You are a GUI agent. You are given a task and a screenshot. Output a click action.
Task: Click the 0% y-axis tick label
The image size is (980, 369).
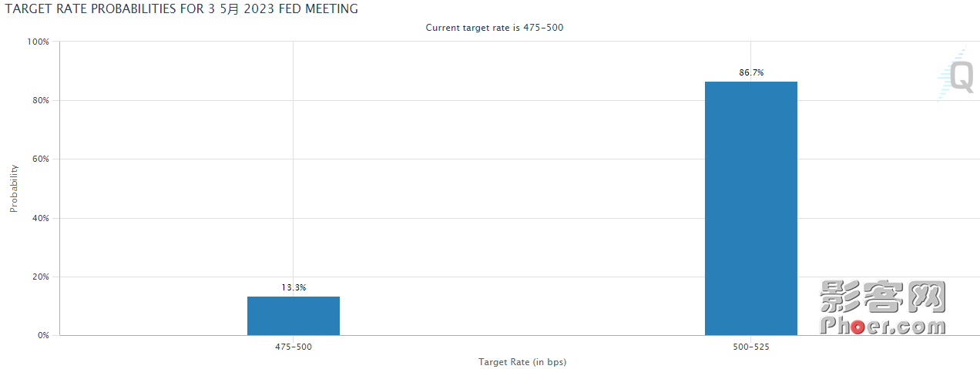point(43,335)
